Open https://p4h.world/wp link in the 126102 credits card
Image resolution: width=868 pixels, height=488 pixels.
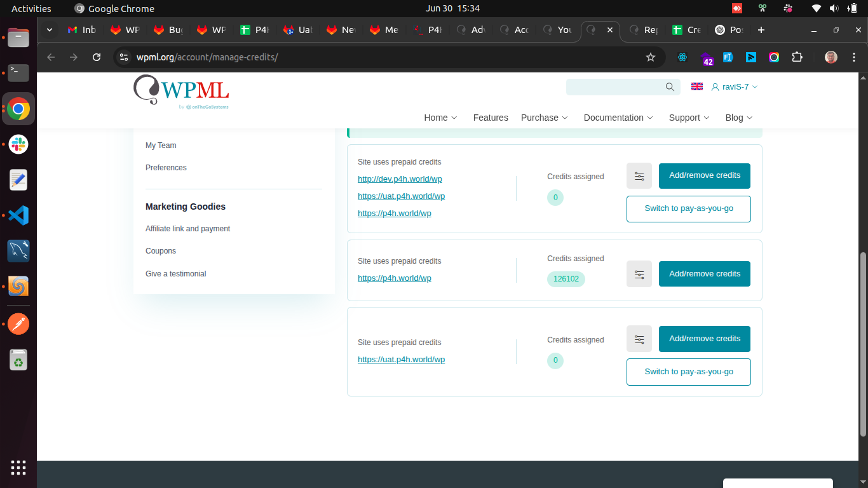(x=395, y=278)
